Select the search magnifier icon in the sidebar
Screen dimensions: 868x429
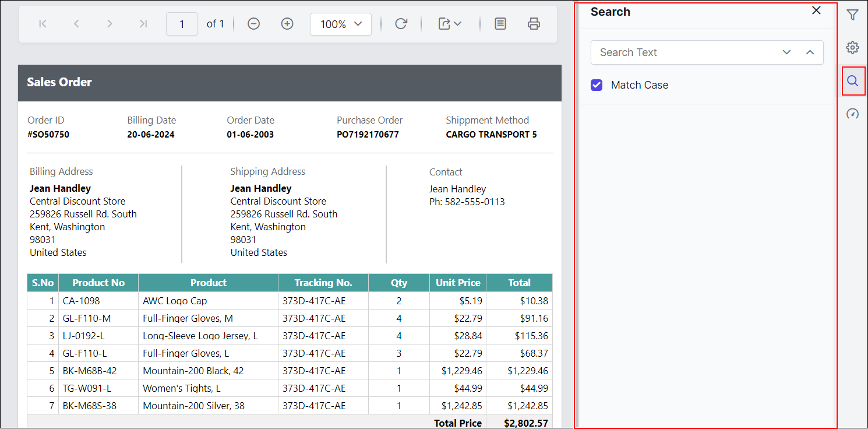coord(852,81)
